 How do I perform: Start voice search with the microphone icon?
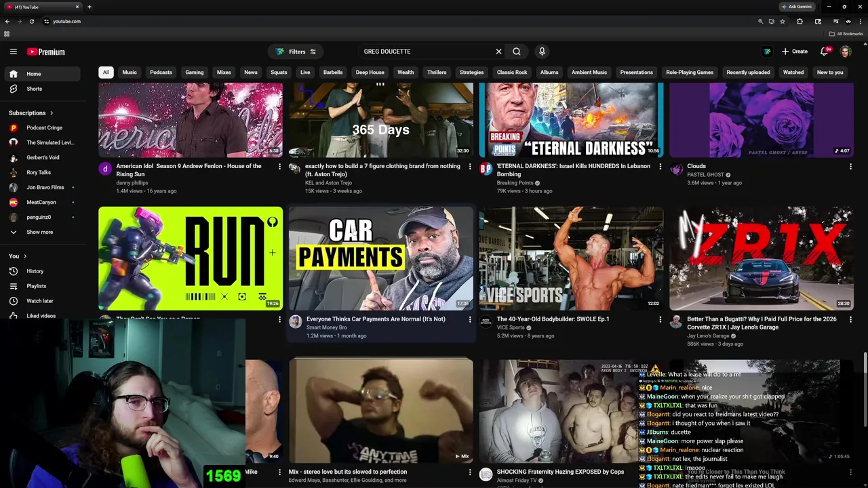coord(541,52)
